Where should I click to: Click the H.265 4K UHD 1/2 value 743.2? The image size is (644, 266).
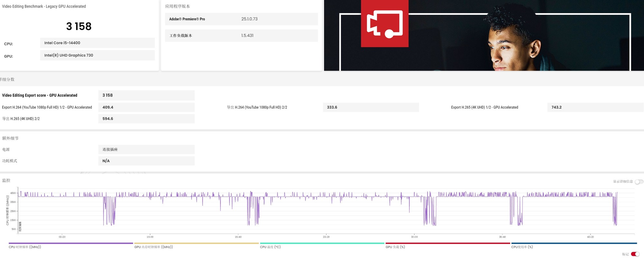(595, 107)
